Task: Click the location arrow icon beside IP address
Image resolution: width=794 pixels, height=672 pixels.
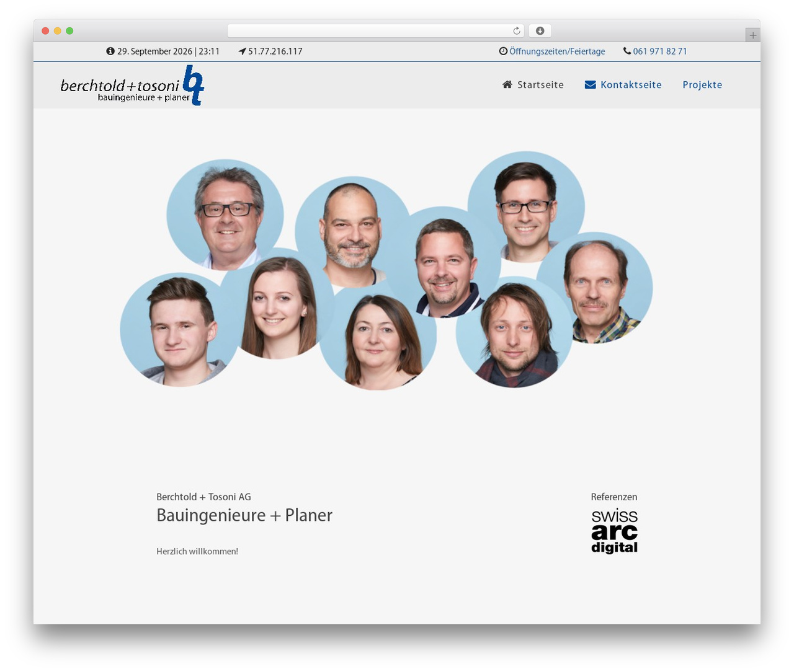Action: [242, 51]
